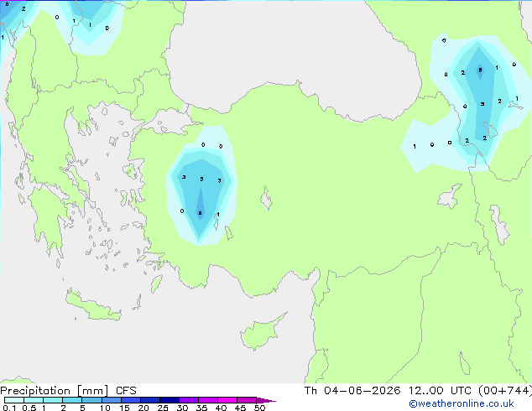This screenshot has width=532, height=411.
Task: Open the weatheronline.co.uk link
Action: (462, 403)
